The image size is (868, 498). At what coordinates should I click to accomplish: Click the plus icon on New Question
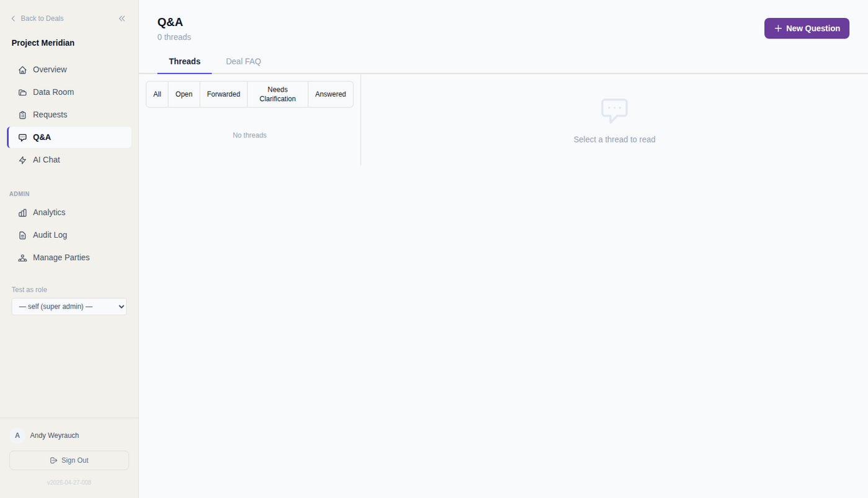tap(778, 28)
